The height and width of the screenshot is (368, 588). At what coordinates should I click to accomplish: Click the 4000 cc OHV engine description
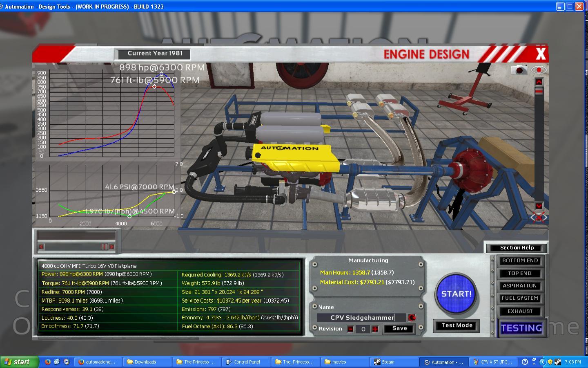tap(89, 266)
